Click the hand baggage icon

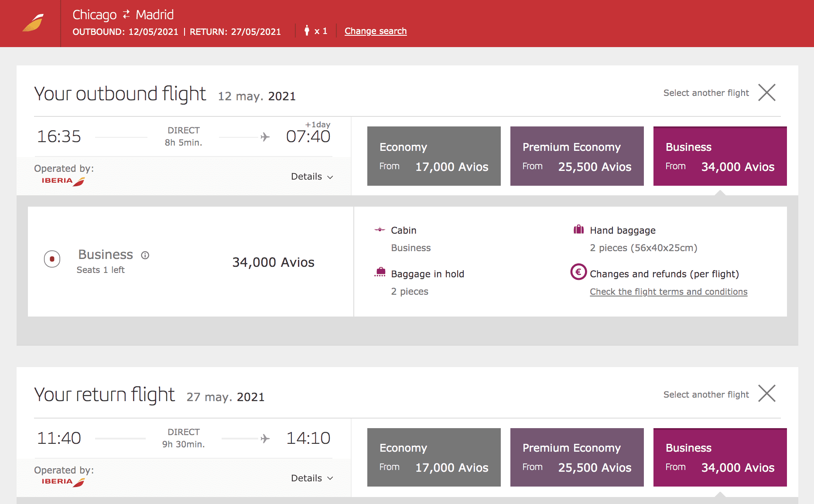pyautogui.click(x=578, y=229)
